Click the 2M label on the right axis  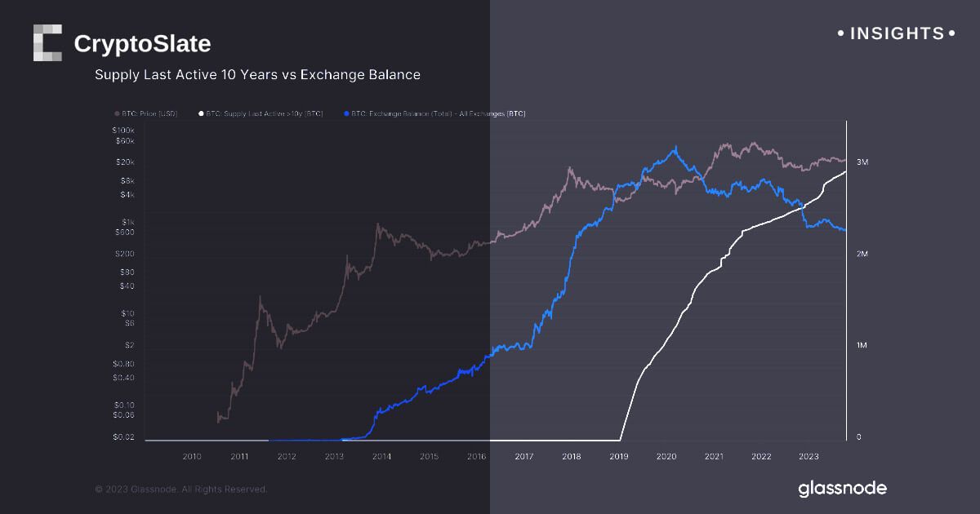862,255
